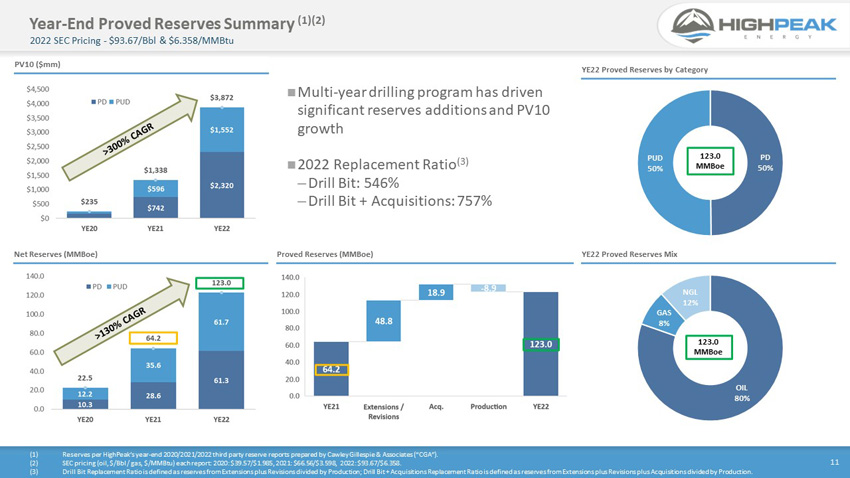Click the -8.9 Production waterfall bar
Viewport: 850px width, 478px height.
coord(488,288)
